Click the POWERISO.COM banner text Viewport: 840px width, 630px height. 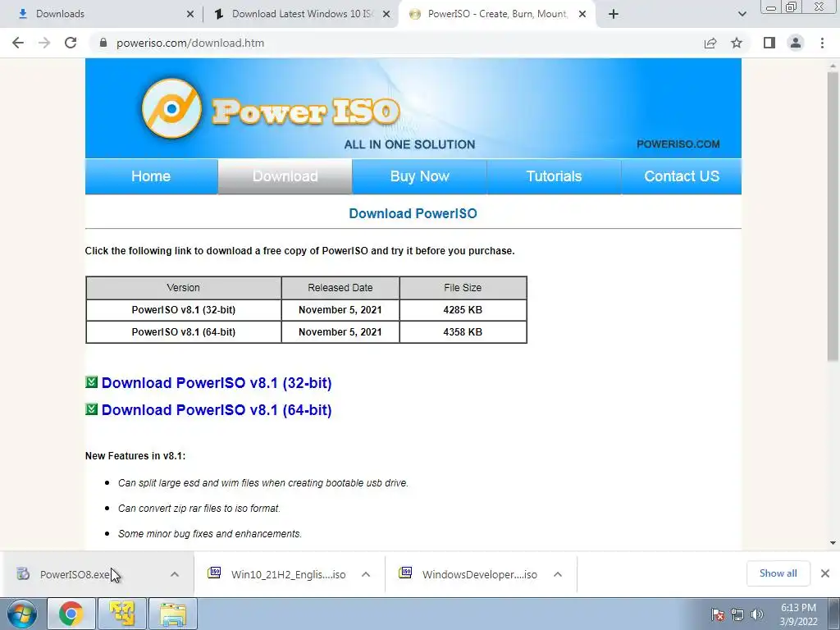[678, 144]
